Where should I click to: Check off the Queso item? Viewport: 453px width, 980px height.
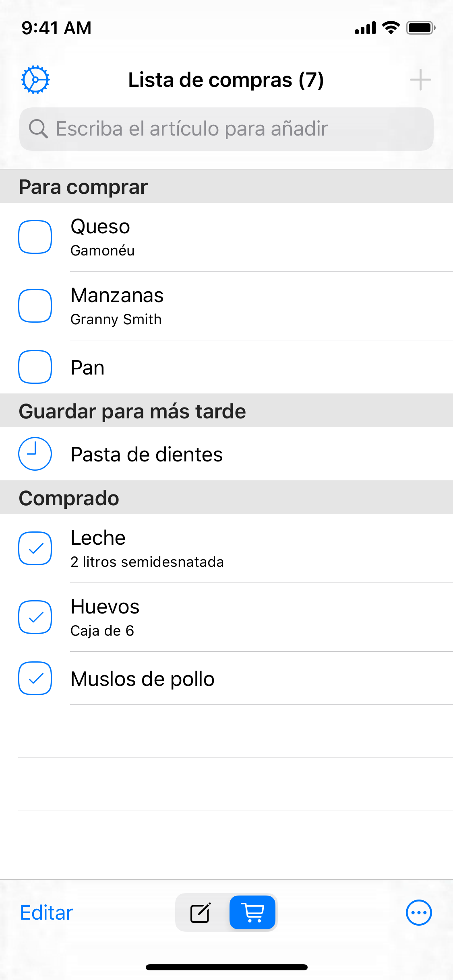pos(35,237)
